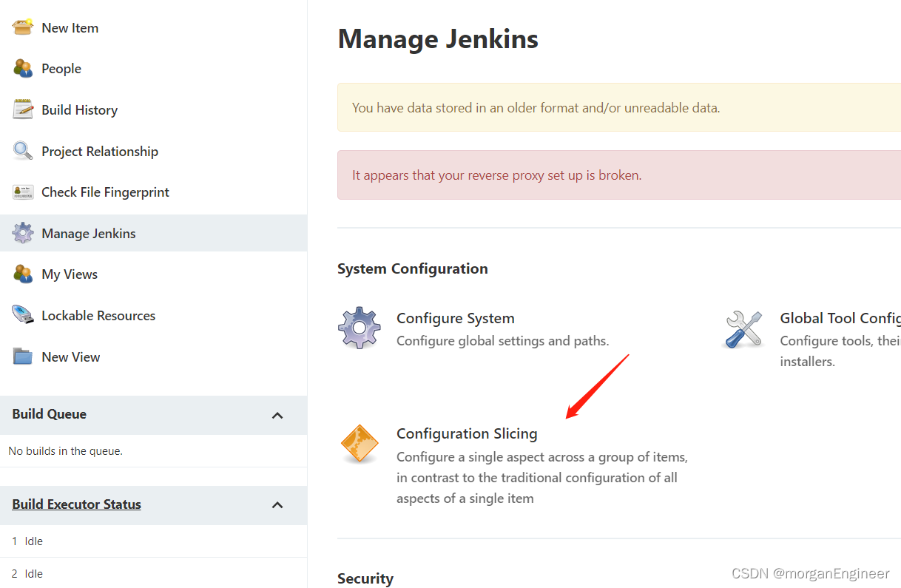
Task: Open Build History
Action: pos(80,109)
